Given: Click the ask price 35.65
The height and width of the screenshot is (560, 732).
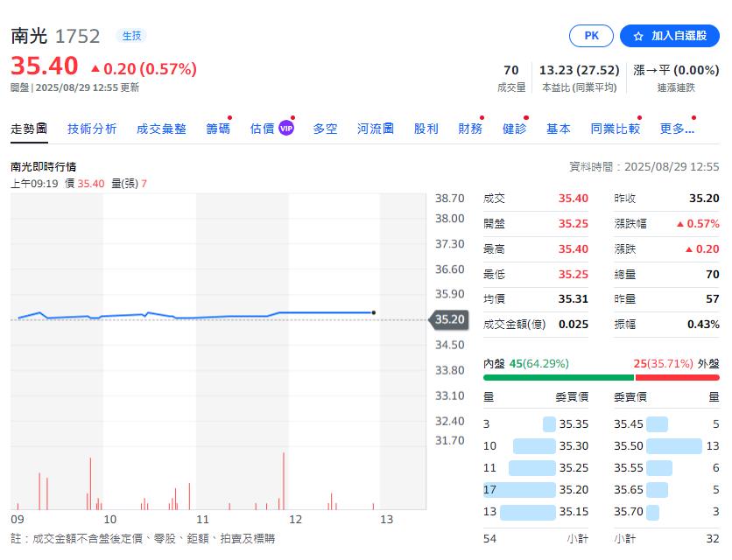Looking at the screenshot, I should point(629,490).
